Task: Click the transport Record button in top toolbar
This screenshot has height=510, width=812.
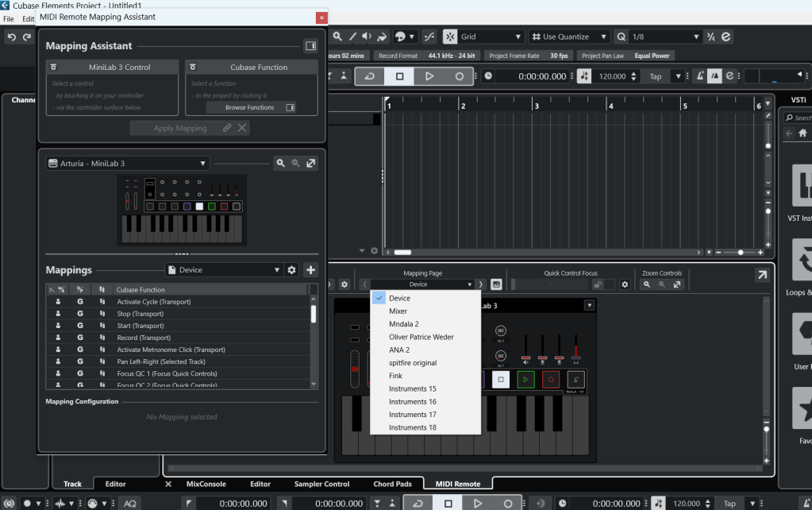Action: click(459, 76)
